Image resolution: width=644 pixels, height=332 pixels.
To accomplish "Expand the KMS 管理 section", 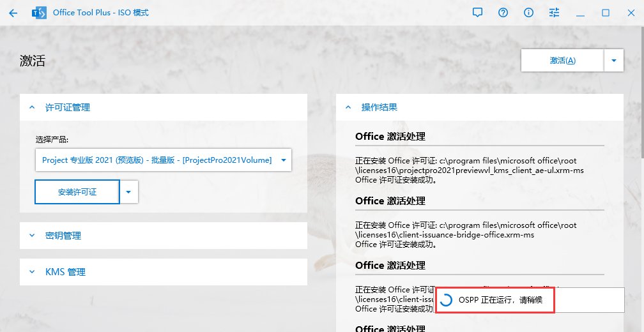I will click(x=164, y=272).
